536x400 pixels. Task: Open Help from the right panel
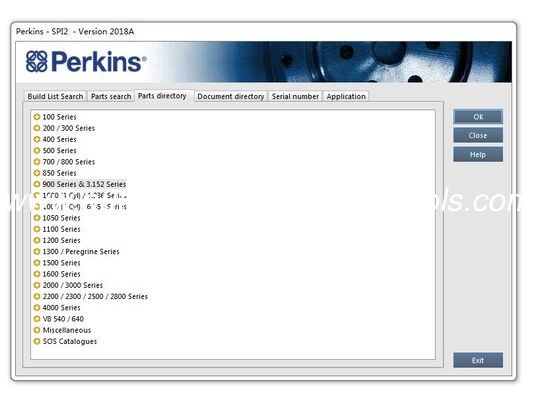click(478, 155)
